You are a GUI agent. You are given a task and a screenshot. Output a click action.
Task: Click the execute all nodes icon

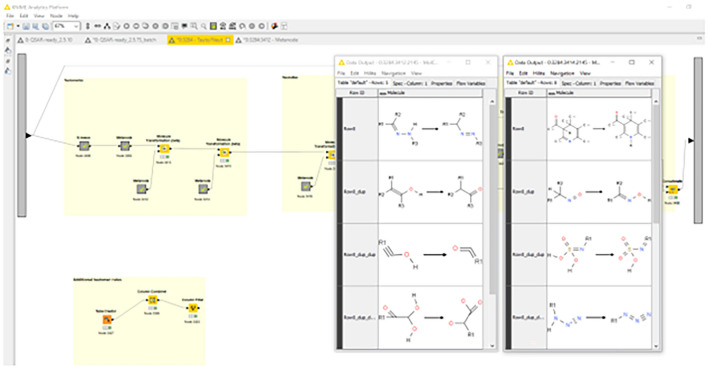(x=136, y=26)
